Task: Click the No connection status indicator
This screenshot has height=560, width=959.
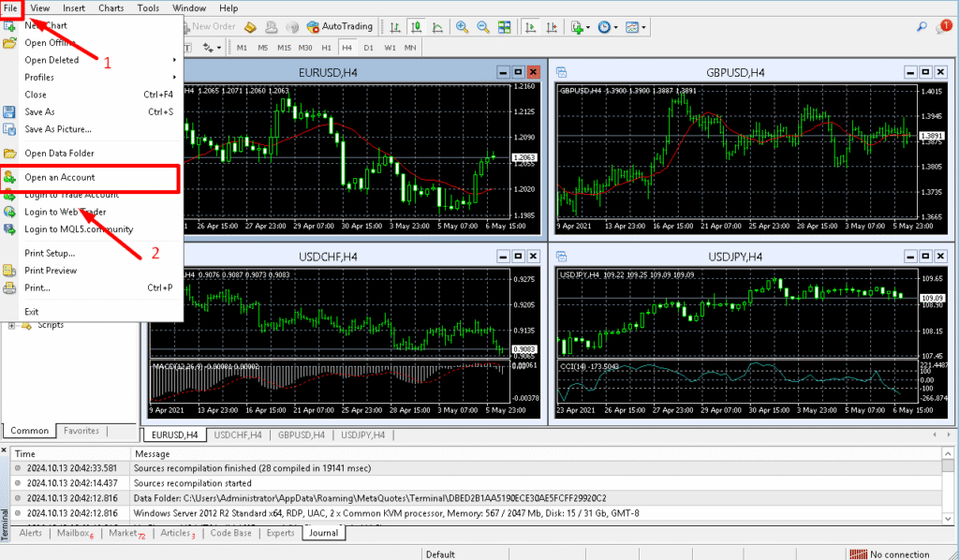Action: point(889,554)
